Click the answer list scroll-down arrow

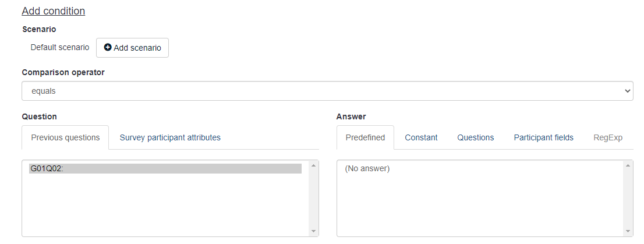point(628,231)
